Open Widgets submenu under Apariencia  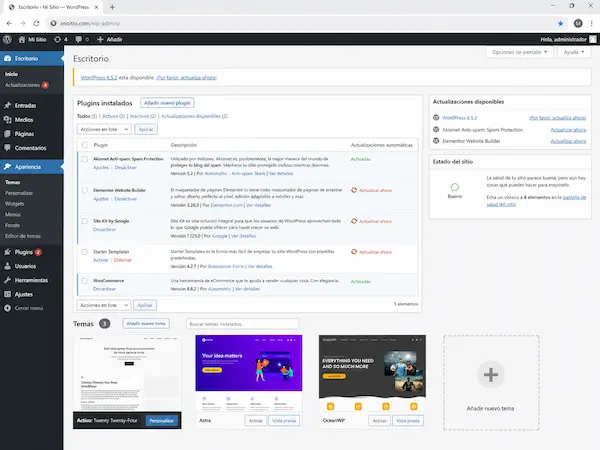15,204
